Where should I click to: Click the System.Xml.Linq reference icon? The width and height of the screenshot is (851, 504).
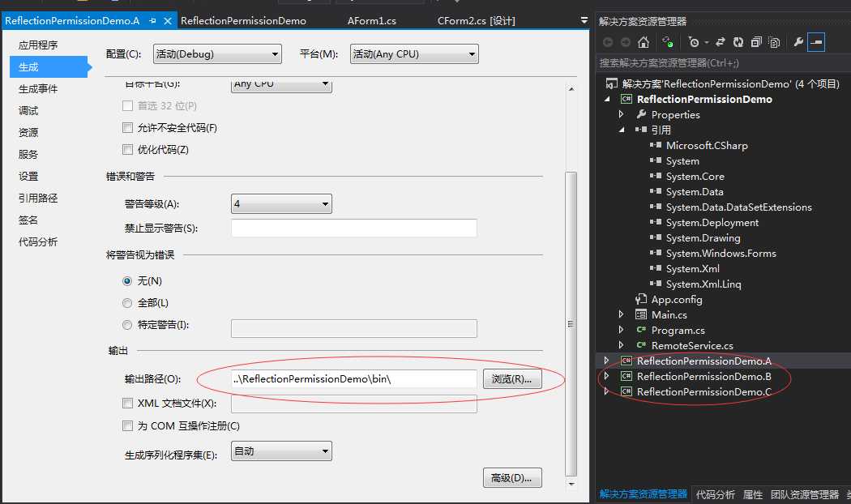pyautogui.click(x=656, y=284)
